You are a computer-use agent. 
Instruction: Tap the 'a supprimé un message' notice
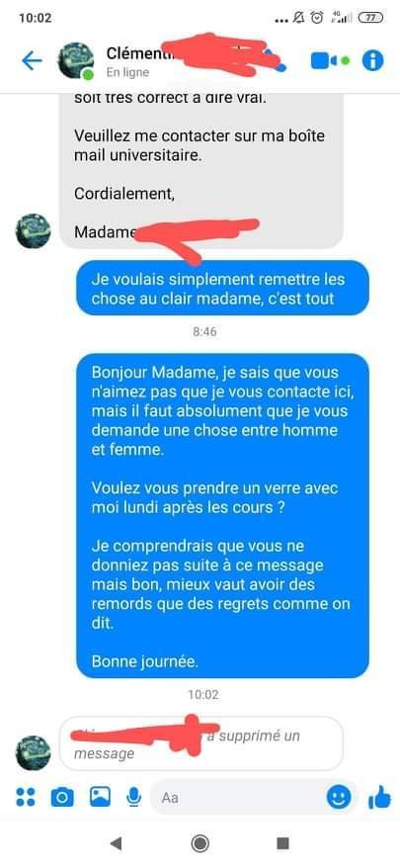(x=200, y=743)
